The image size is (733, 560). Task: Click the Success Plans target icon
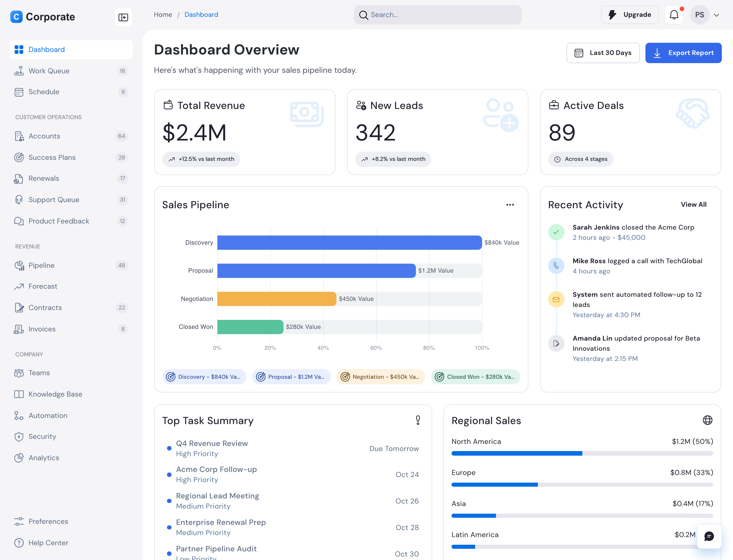click(19, 157)
